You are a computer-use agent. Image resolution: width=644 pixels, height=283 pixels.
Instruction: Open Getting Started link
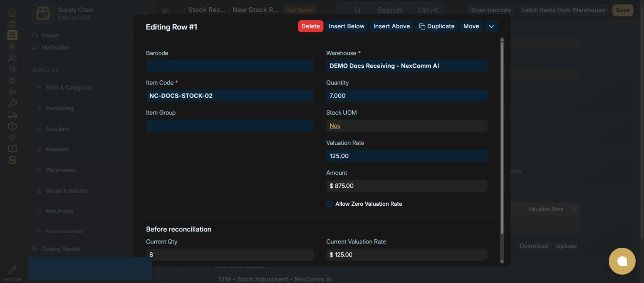pos(61,249)
